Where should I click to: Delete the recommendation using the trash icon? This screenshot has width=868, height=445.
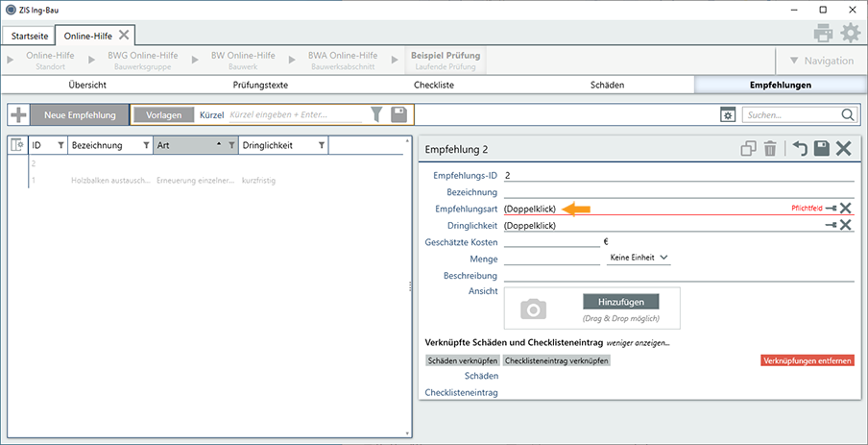coord(770,149)
